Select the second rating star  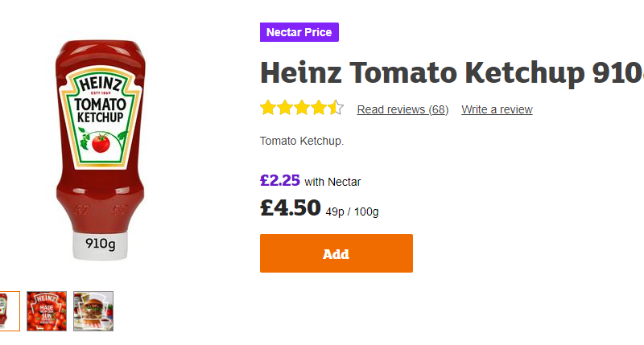pyautogui.click(x=285, y=108)
